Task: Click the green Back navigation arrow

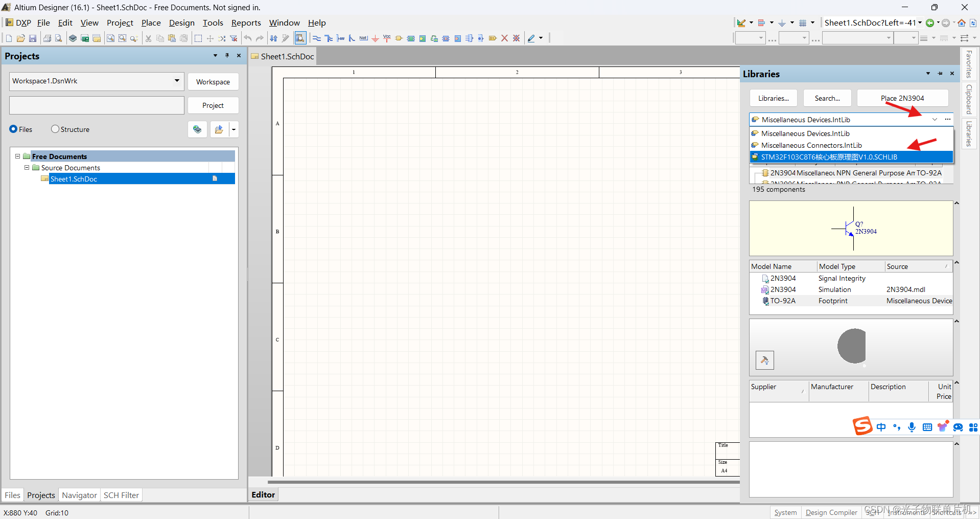Action: 930,23
